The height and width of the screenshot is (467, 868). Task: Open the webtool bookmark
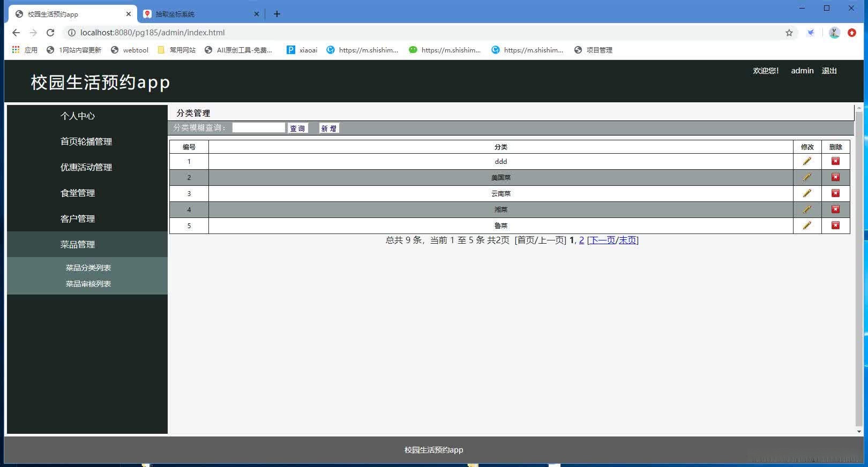coord(130,50)
